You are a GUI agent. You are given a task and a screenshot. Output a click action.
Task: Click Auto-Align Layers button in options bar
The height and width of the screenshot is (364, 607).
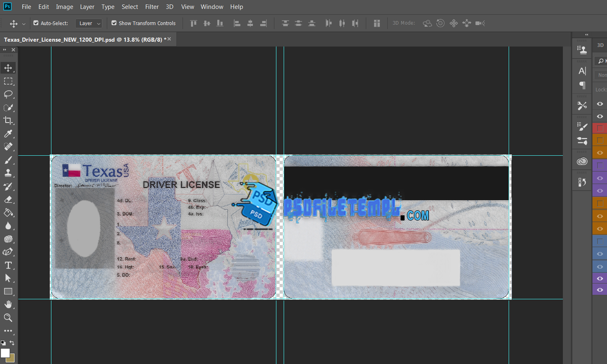pyautogui.click(x=377, y=23)
